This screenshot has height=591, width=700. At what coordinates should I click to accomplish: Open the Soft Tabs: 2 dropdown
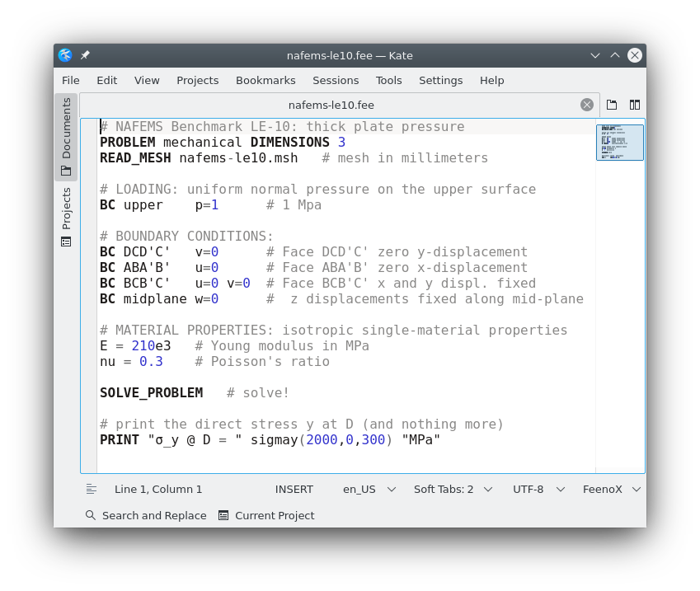point(453,489)
